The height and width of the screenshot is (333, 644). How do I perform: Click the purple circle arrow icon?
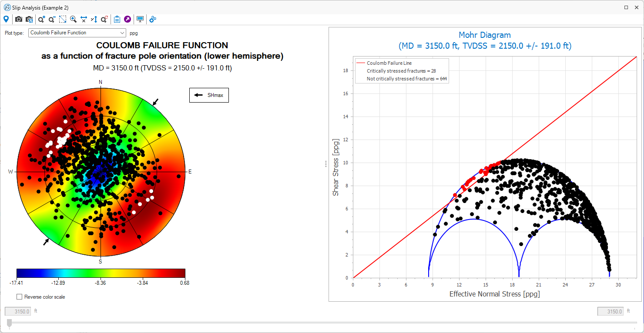[127, 19]
